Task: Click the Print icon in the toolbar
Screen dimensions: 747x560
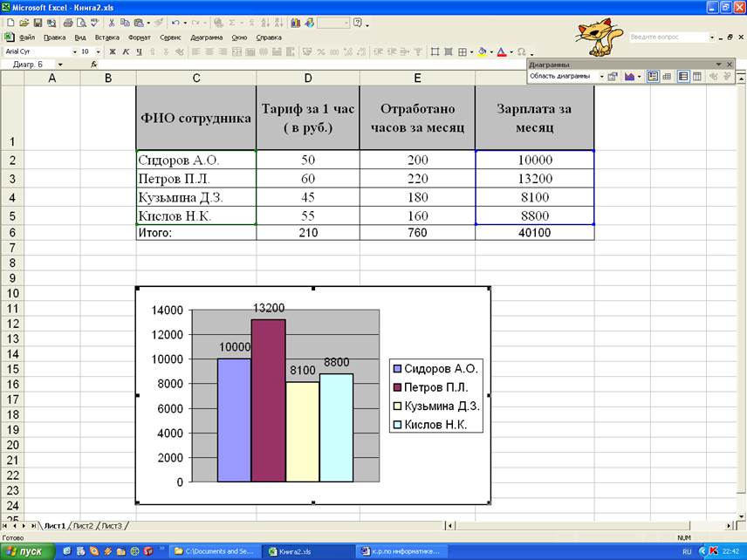Action: point(65,23)
